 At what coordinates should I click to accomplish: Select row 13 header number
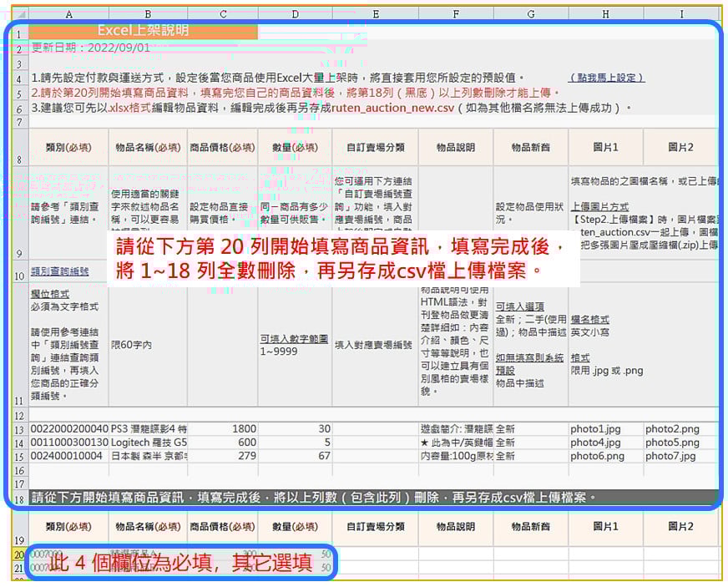[17, 429]
